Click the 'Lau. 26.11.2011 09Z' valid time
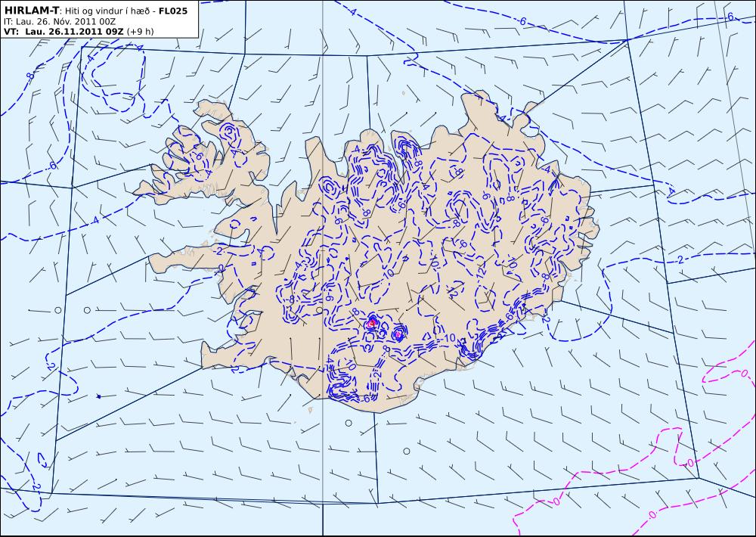The height and width of the screenshot is (537, 756). pyautogui.click(x=75, y=32)
